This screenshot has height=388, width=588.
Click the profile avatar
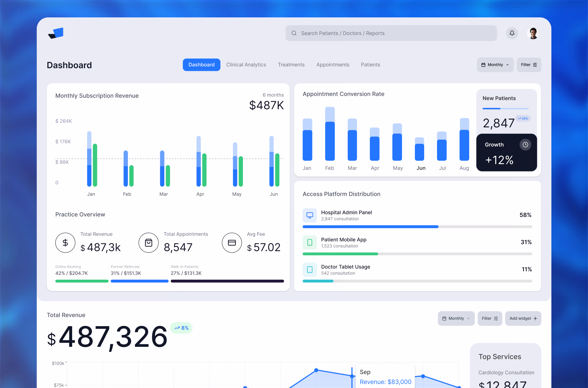tap(533, 33)
